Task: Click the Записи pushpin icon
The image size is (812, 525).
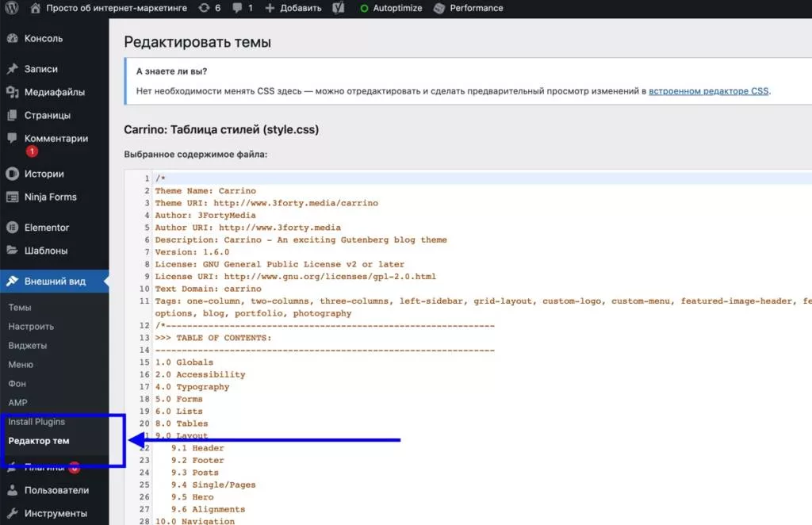Action: click(x=13, y=69)
